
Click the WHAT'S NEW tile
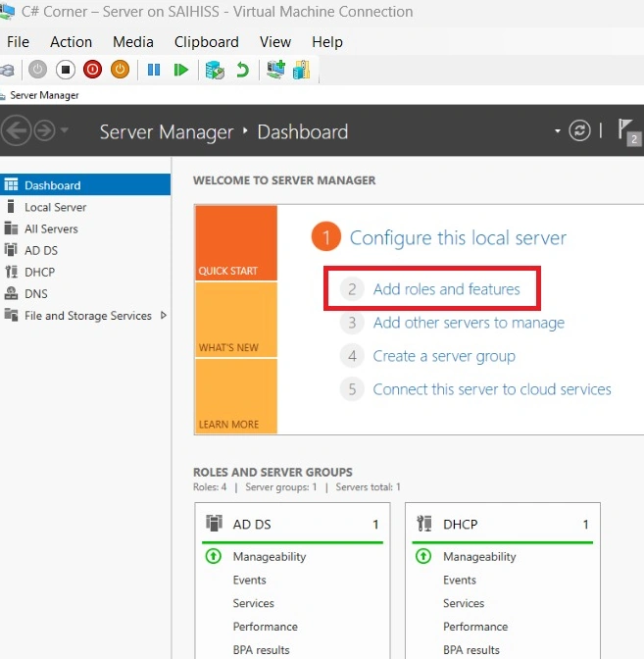point(236,320)
